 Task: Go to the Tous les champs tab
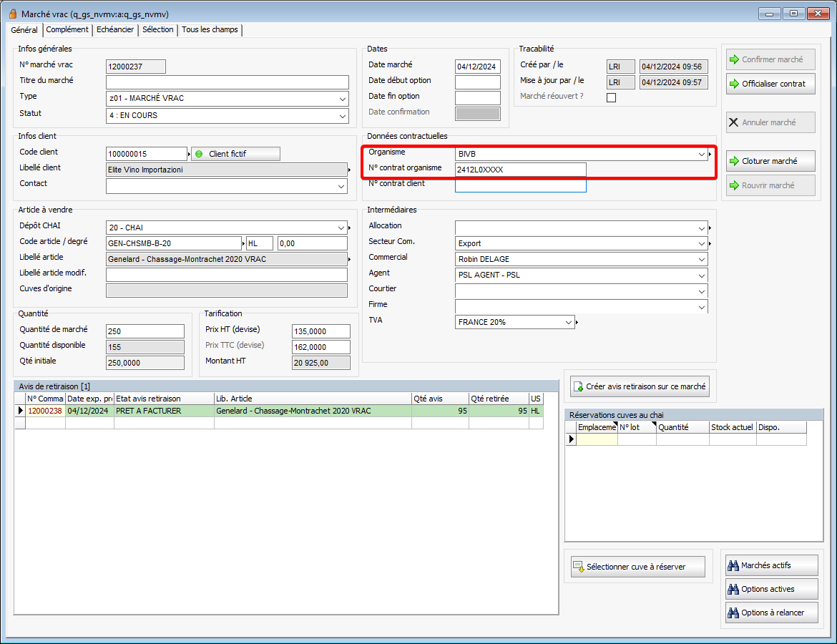coord(210,29)
